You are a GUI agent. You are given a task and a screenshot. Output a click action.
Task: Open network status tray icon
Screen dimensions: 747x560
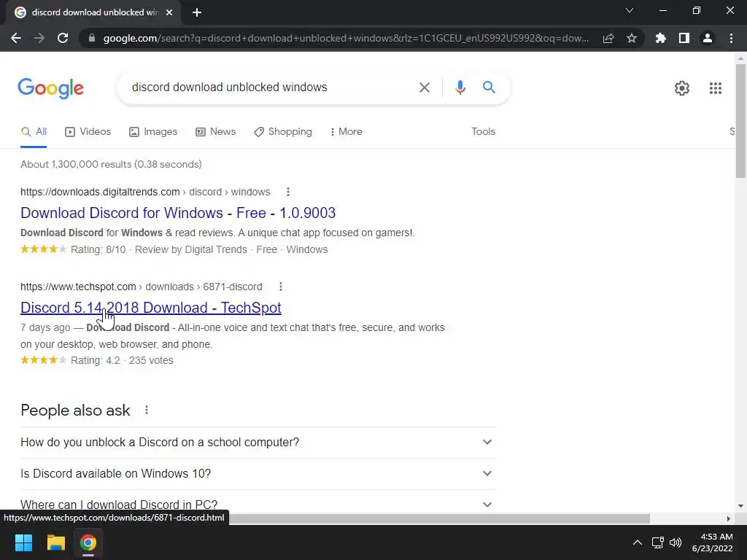pyautogui.click(x=658, y=542)
